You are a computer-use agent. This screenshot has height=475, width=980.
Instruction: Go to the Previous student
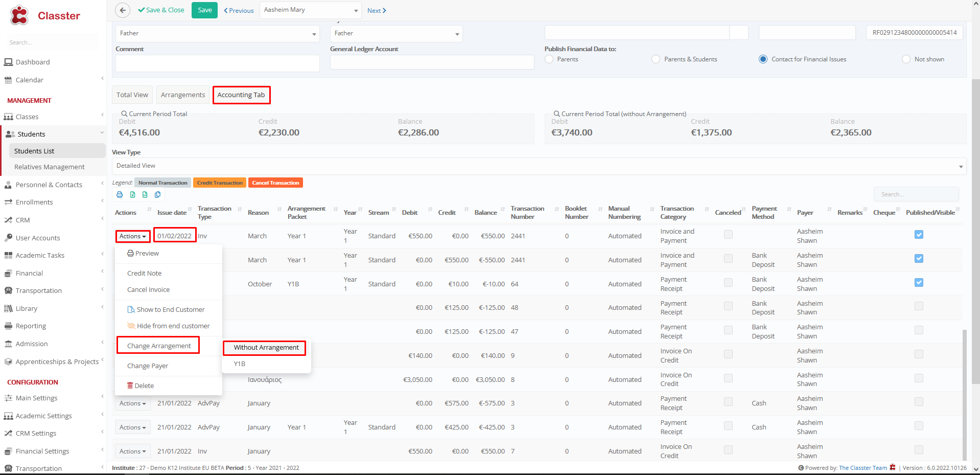pos(239,11)
